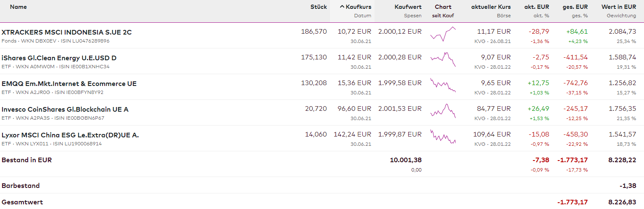Sort by ges. EUR column header
This screenshot has height=209, width=644.
(575, 7)
